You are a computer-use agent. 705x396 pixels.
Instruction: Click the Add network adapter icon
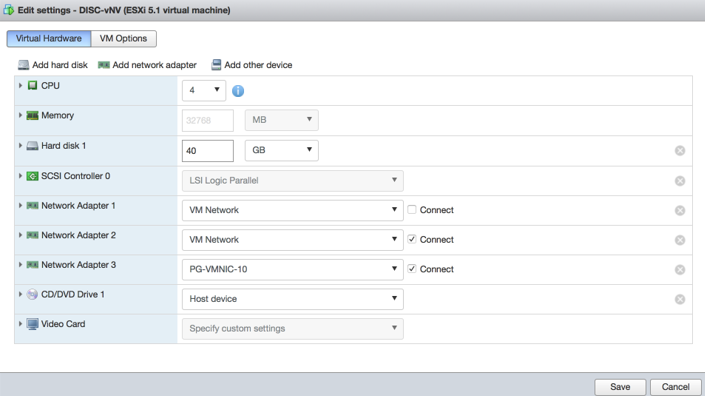coord(104,65)
